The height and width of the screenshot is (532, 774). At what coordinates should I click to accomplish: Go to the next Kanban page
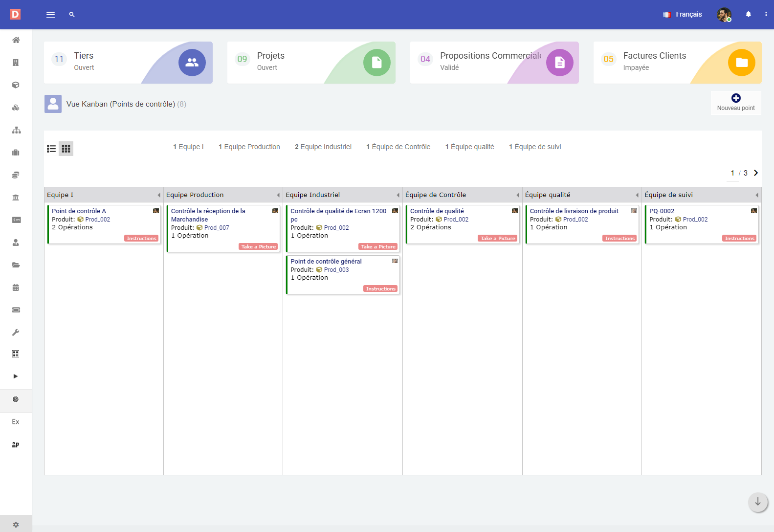pos(756,173)
